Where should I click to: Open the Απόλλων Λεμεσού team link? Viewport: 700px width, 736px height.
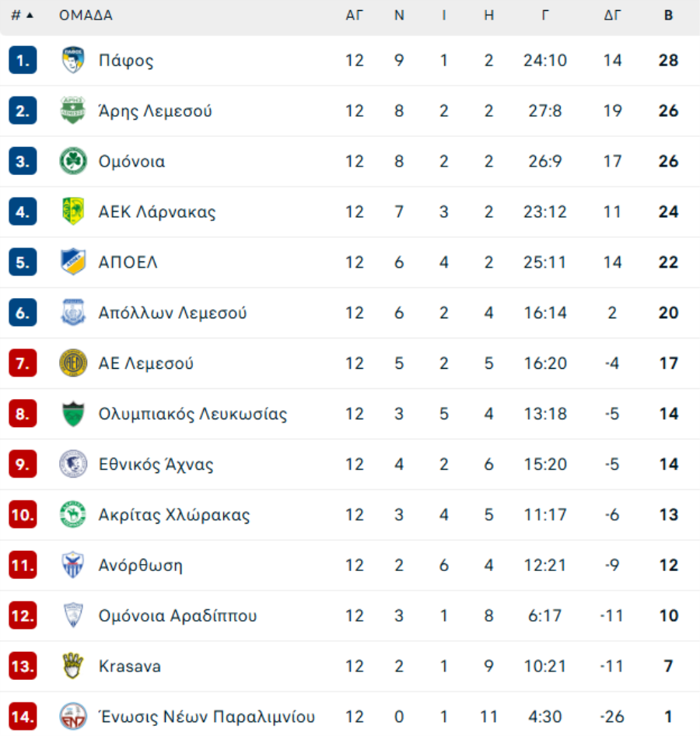click(x=173, y=313)
